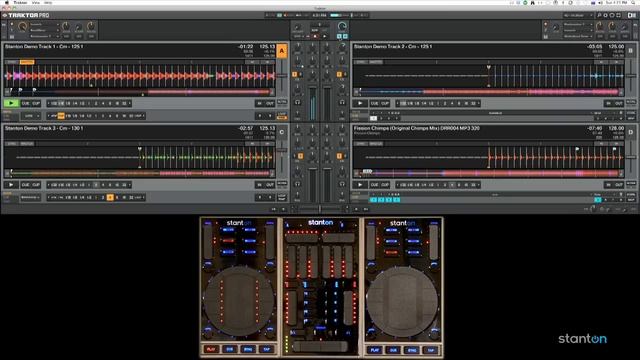Click headphone cue icon for channel C

298,184
